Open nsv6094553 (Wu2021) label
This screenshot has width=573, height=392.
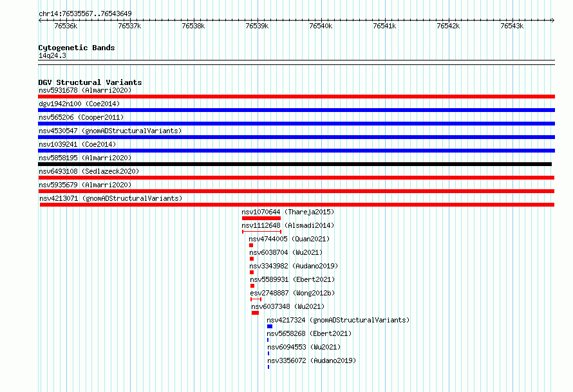click(304, 347)
